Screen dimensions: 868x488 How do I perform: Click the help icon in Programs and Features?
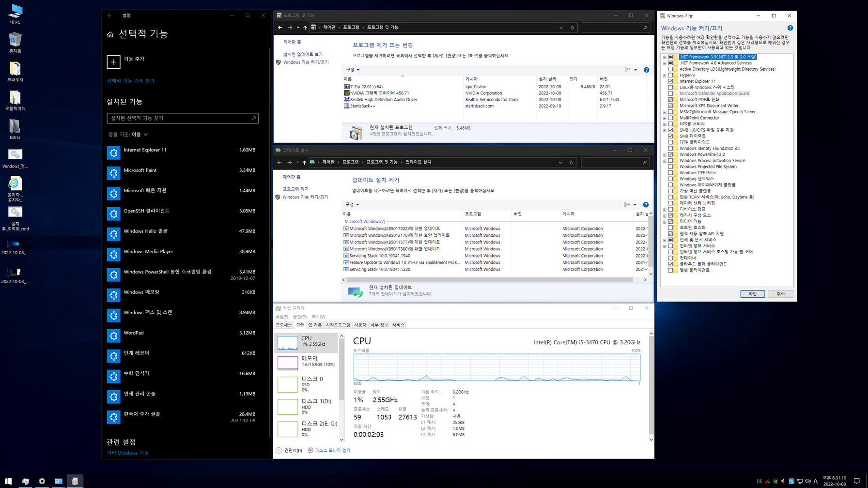tap(646, 70)
